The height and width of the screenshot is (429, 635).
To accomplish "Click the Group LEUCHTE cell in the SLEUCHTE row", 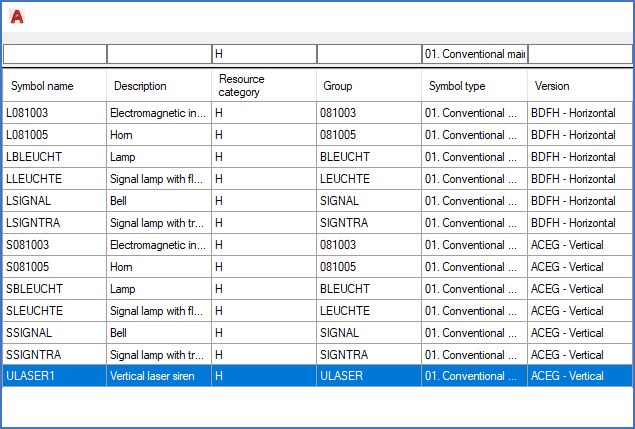I will 369,311.
